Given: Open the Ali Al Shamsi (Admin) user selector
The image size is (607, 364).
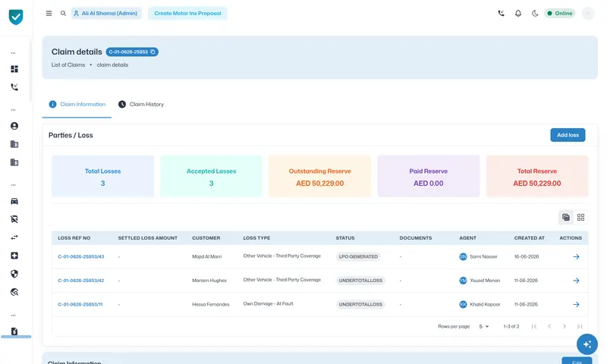Looking at the screenshot, I should (106, 13).
